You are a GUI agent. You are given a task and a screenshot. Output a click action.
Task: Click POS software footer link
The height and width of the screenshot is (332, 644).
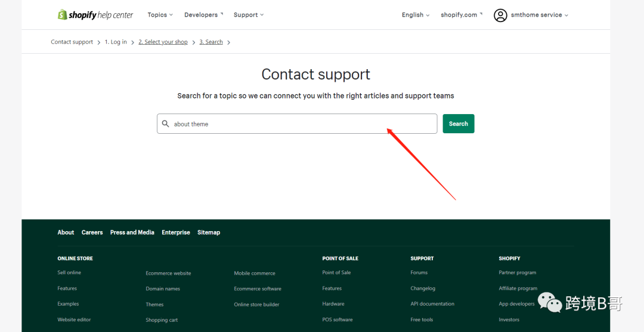tap(337, 319)
